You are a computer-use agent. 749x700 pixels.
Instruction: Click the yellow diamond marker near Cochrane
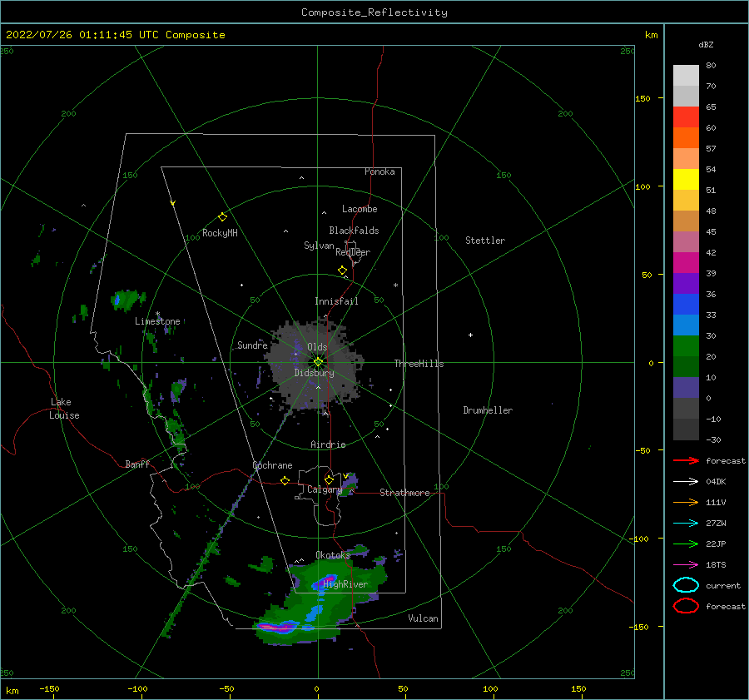pyautogui.click(x=285, y=481)
